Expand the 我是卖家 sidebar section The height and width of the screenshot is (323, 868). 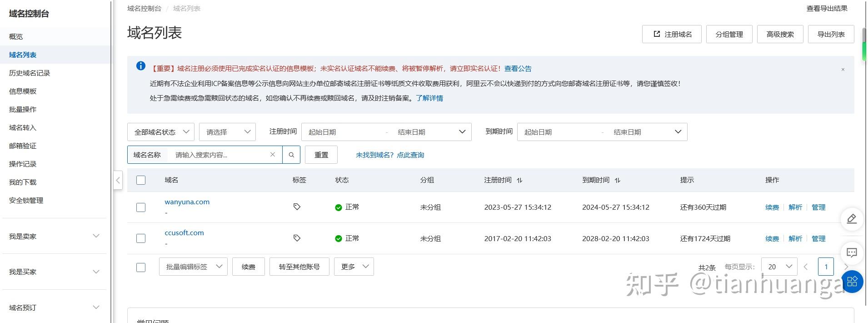tap(55, 236)
